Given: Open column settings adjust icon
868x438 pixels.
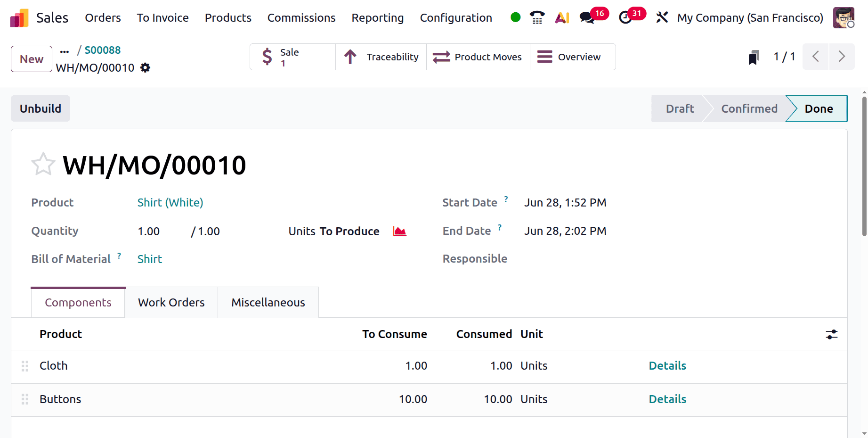Looking at the screenshot, I should [x=832, y=334].
